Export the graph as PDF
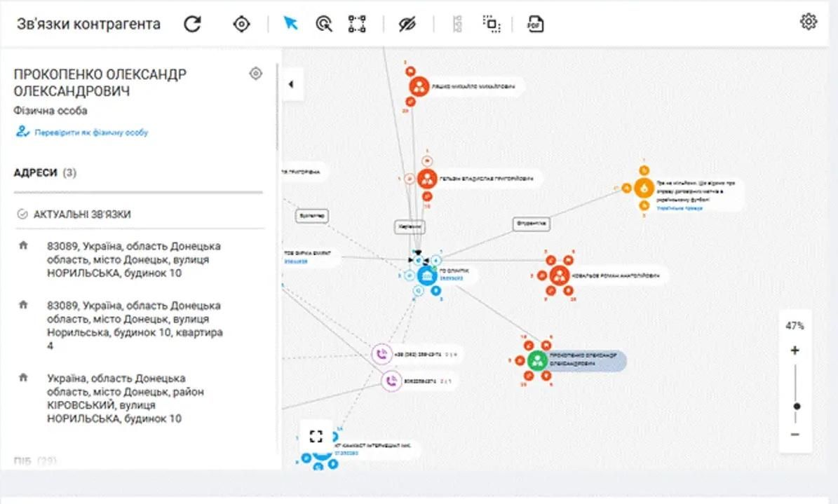This screenshot has height=504, width=838. tap(536, 24)
